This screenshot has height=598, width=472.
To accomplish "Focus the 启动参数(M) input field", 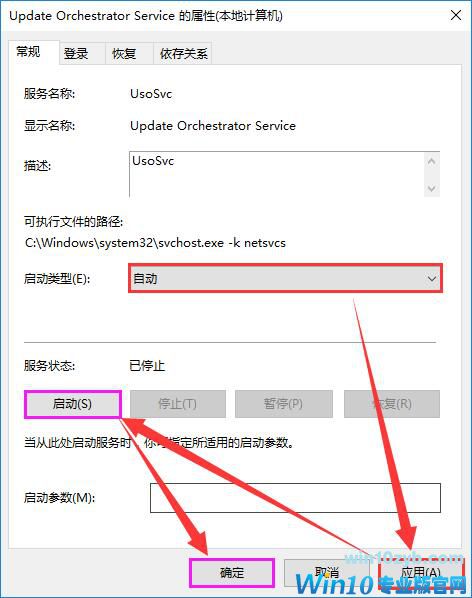I will 295,498.
